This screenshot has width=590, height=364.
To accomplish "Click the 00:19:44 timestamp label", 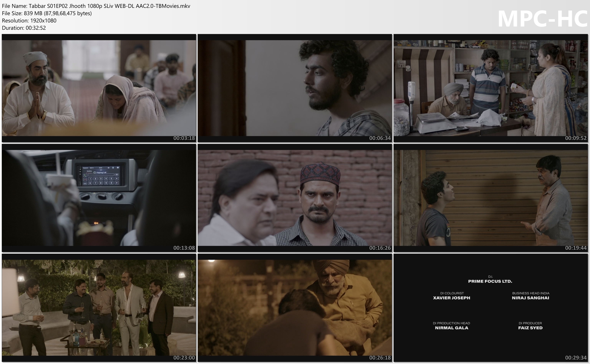I will click(576, 248).
